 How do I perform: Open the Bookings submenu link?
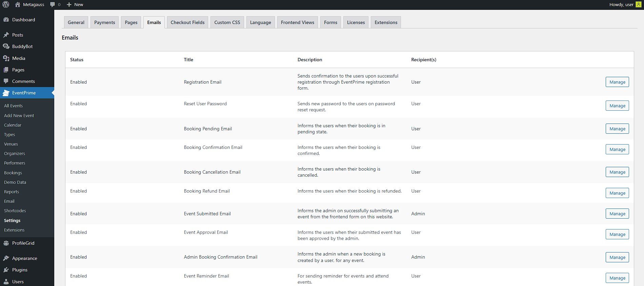(x=13, y=173)
